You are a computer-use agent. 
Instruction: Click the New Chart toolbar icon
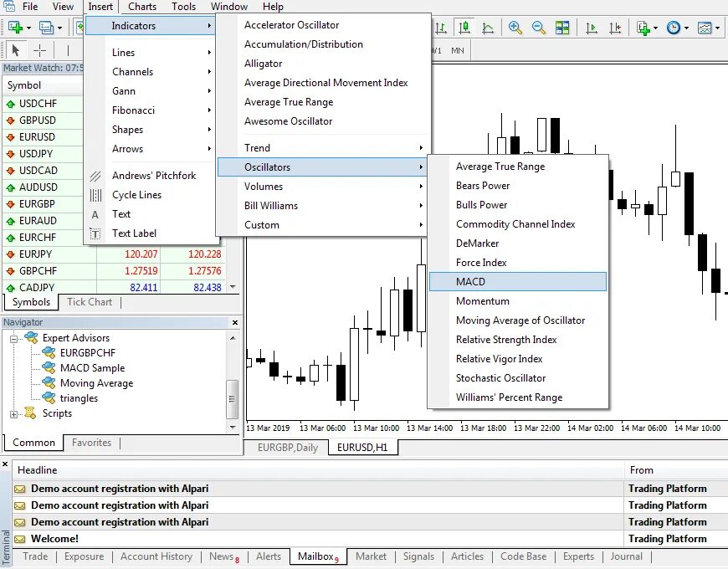(x=15, y=28)
